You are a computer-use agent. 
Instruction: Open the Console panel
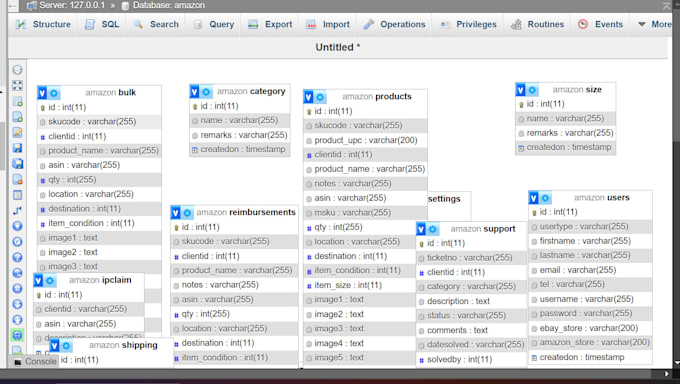(35, 361)
